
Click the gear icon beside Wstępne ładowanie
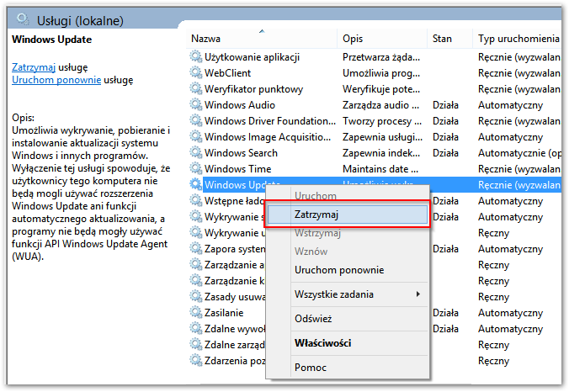[x=196, y=200]
